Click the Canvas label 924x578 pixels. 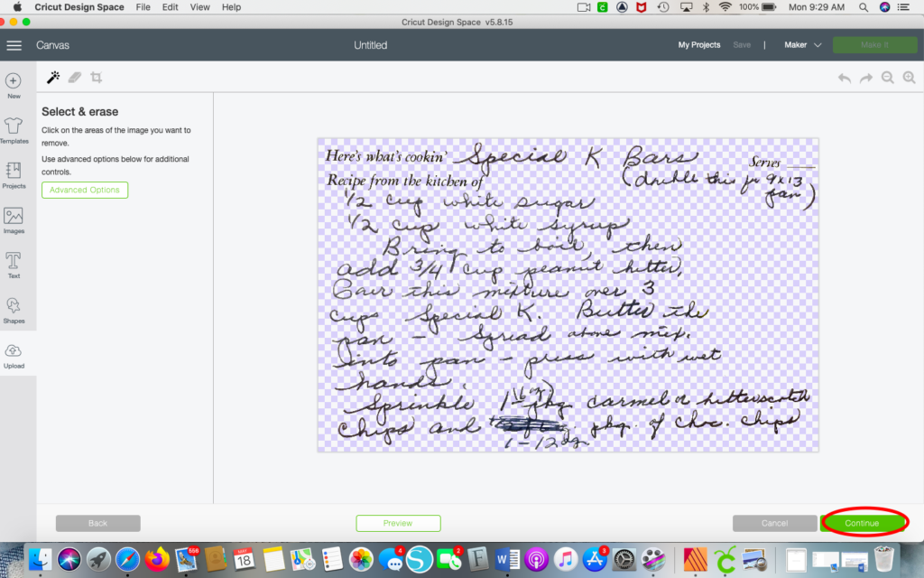point(52,45)
